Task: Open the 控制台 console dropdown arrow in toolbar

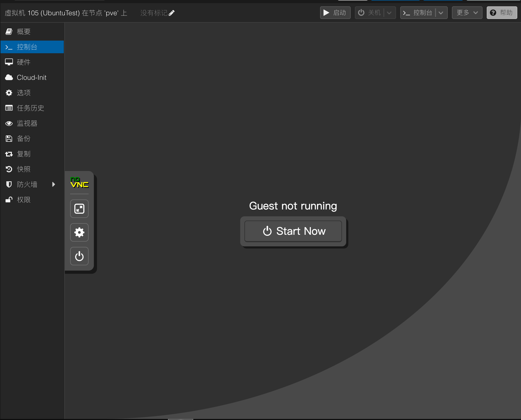Action: click(x=441, y=13)
